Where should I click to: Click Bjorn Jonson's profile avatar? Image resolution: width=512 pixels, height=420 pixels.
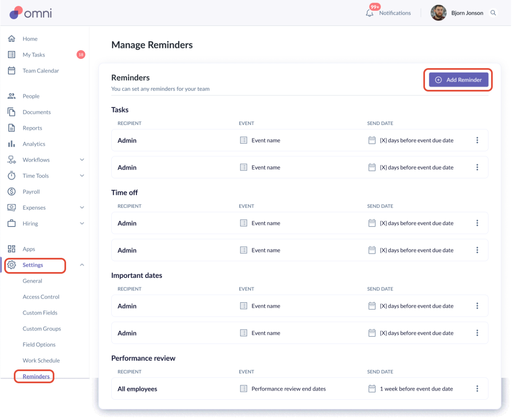point(438,13)
